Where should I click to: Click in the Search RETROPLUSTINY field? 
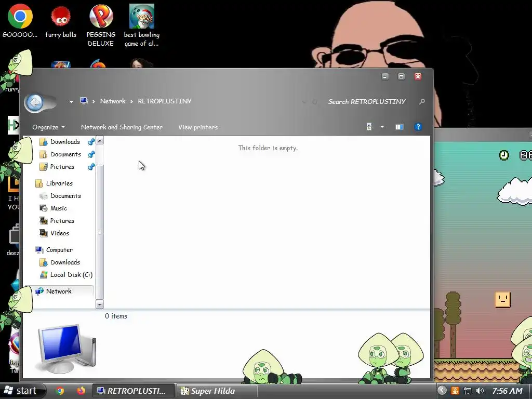366,101
